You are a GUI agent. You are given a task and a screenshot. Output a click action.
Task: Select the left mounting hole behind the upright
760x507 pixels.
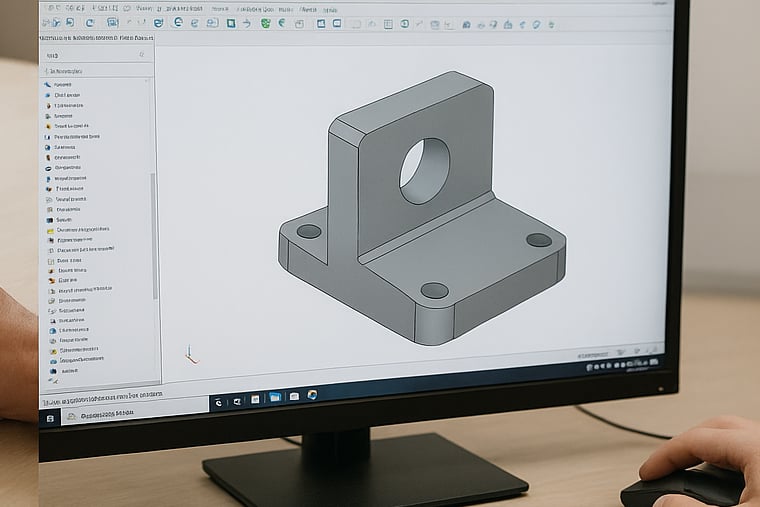pyautogui.click(x=309, y=231)
